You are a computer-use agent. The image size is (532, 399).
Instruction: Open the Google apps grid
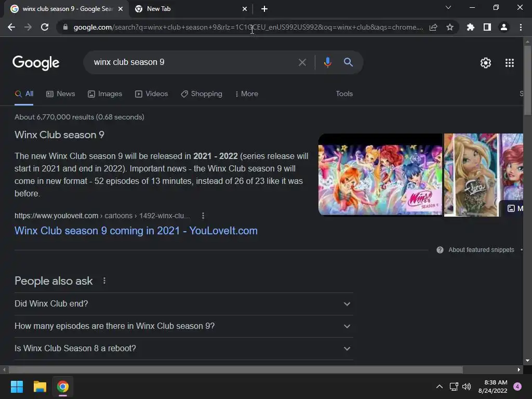click(510, 63)
